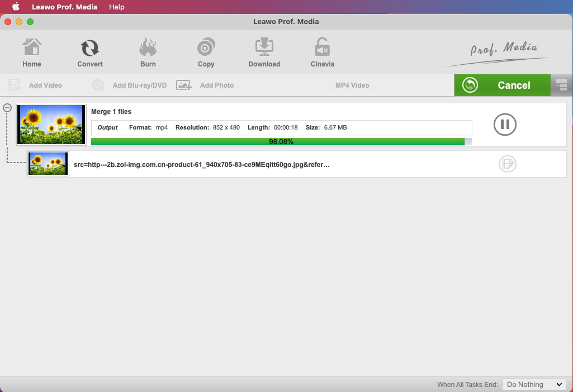Go to the Home module
The width and height of the screenshot is (573, 392).
click(x=32, y=53)
